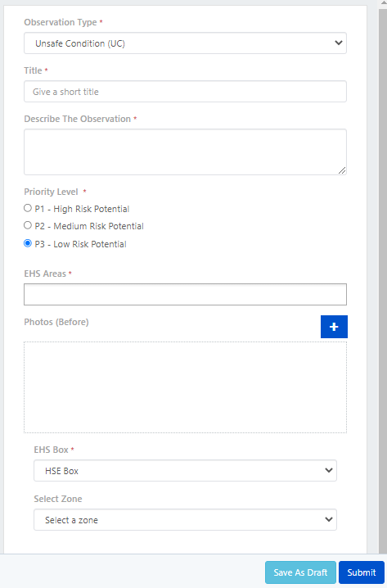Click the Photos (Before) drop area

[185, 387]
